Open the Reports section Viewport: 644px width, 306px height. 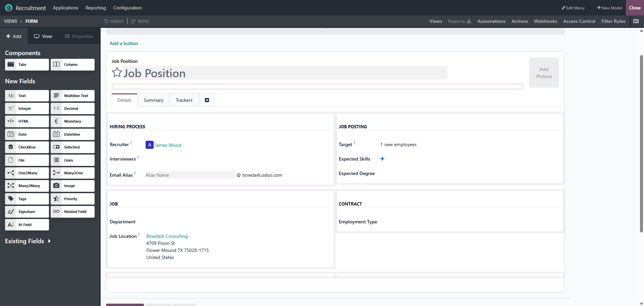click(460, 21)
